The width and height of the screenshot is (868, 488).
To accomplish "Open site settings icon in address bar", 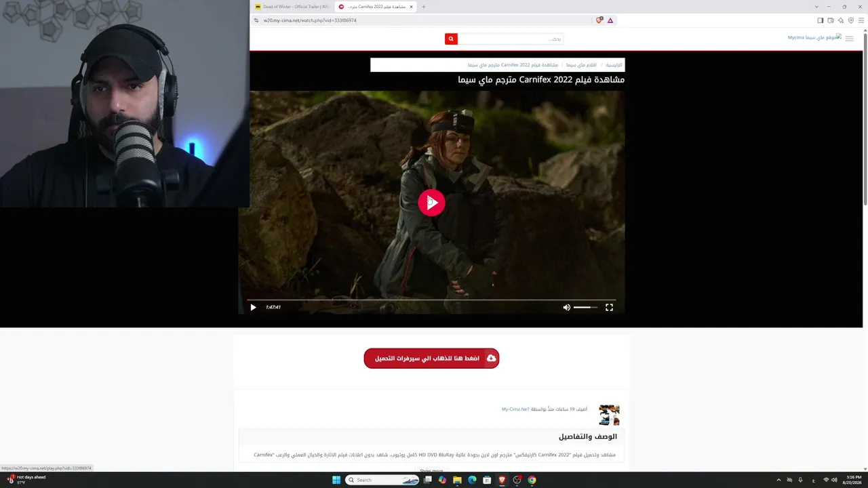I will (256, 20).
